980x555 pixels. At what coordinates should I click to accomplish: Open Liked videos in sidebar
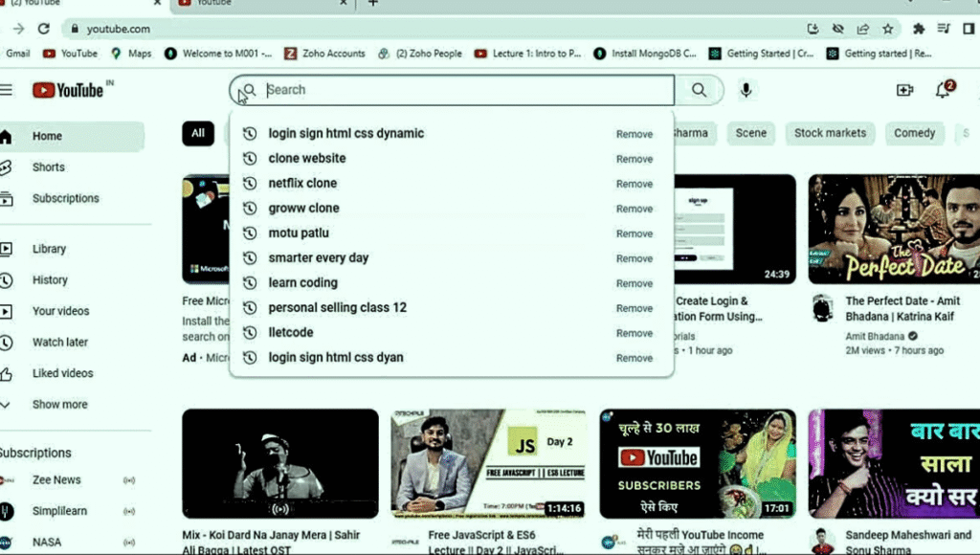click(62, 374)
